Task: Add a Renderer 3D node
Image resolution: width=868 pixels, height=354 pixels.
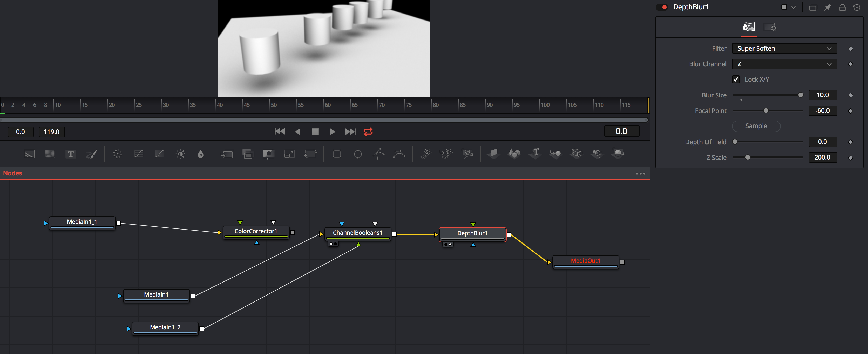Action: click(x=618, y=154)
